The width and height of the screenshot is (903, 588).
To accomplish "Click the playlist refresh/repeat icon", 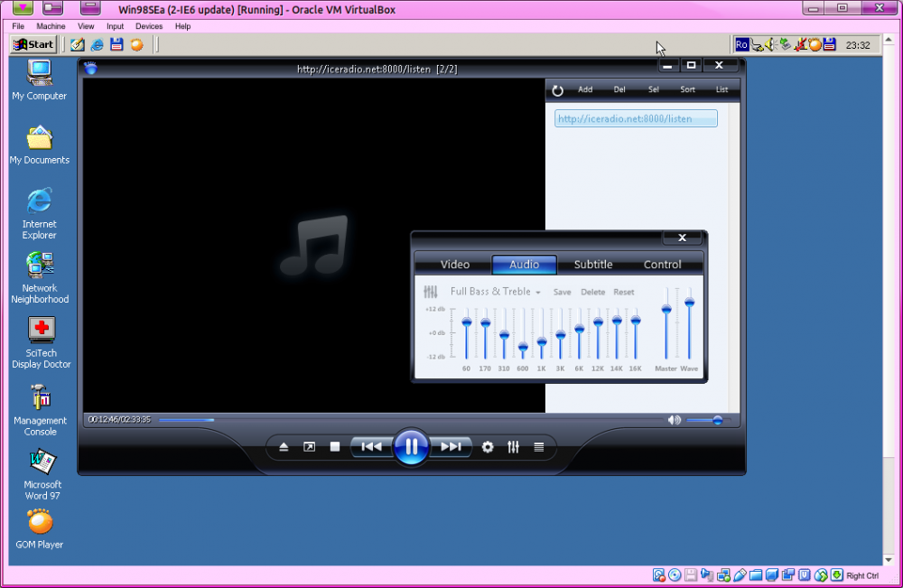I will [558, 90].
